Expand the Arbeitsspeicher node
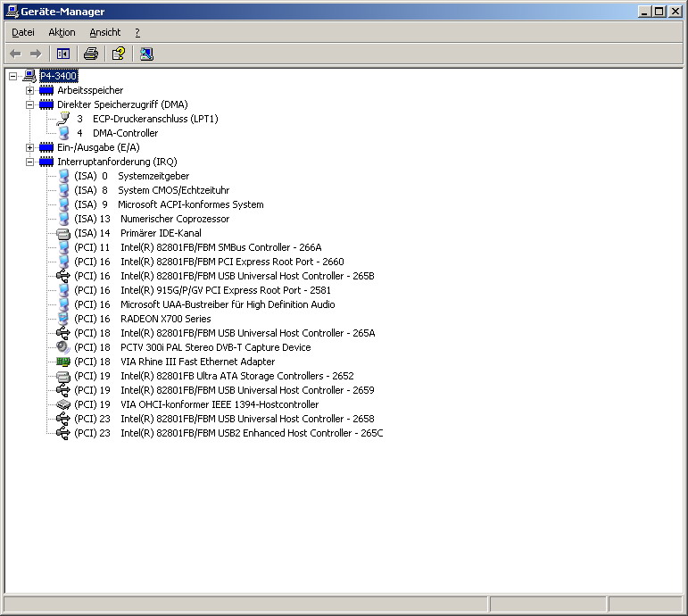 (x=29, y=90)
